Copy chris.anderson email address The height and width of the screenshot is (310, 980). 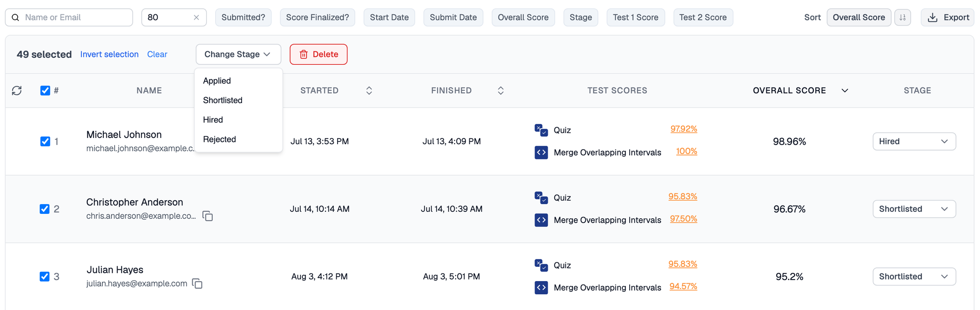[x=208, y=216]
